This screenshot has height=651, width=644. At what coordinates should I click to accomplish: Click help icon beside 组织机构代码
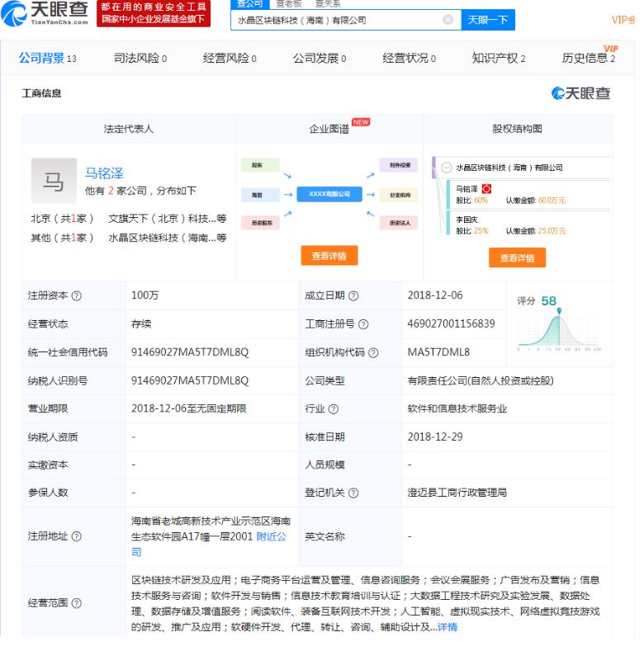coord(373,353)
